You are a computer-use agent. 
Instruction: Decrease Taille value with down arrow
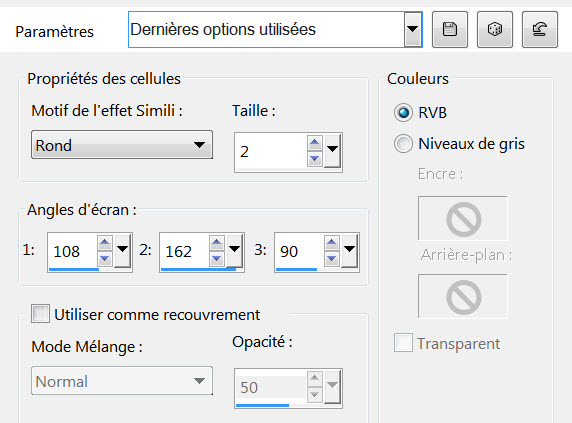pyautogui.click(x=314, y=159)
